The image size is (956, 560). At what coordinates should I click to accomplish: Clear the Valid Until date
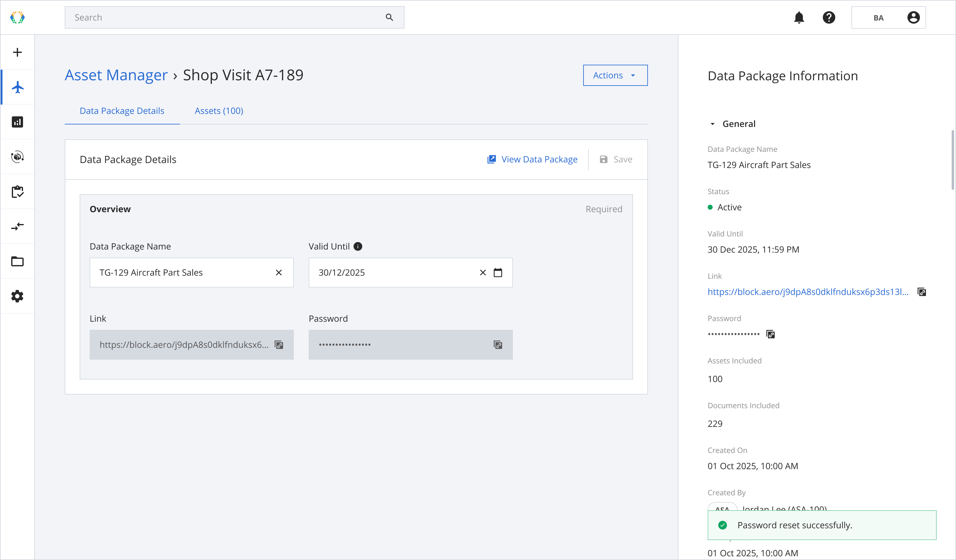[483, 273]
